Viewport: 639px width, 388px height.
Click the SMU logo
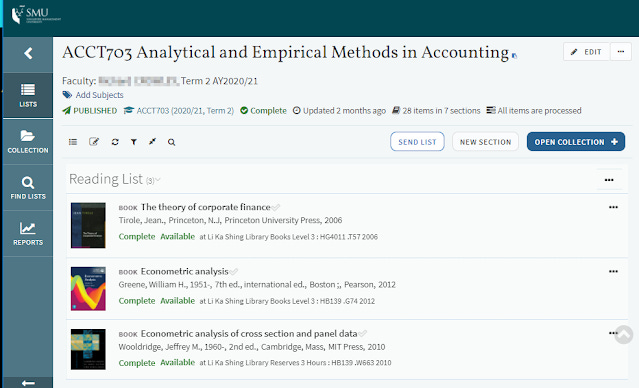pos(36,15)
